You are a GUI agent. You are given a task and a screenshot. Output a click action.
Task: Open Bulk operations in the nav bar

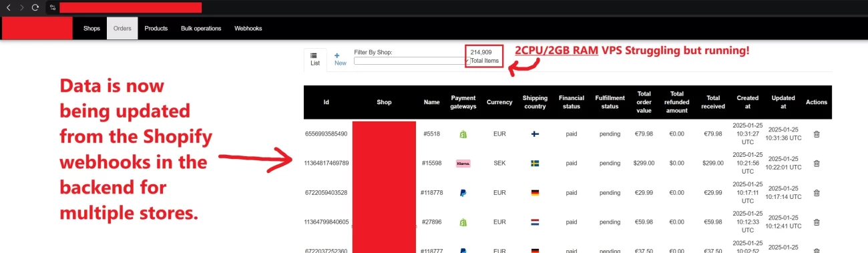point(201,29)
